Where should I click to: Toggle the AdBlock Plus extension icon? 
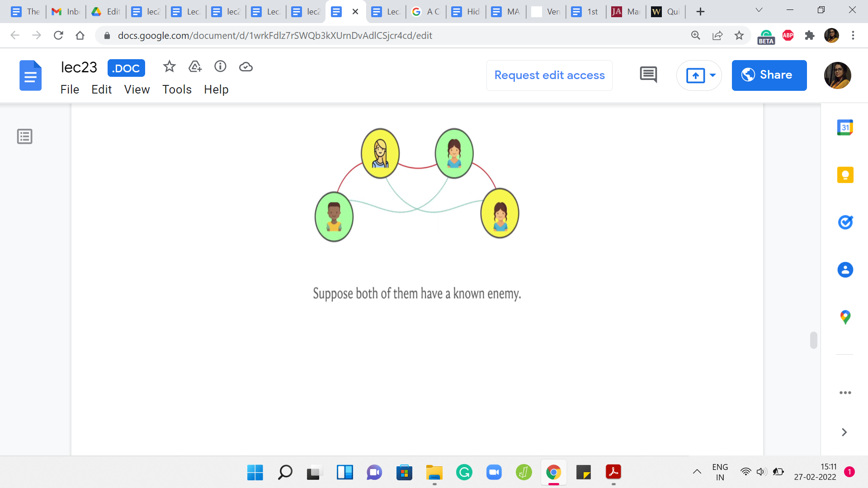point(788,35)
